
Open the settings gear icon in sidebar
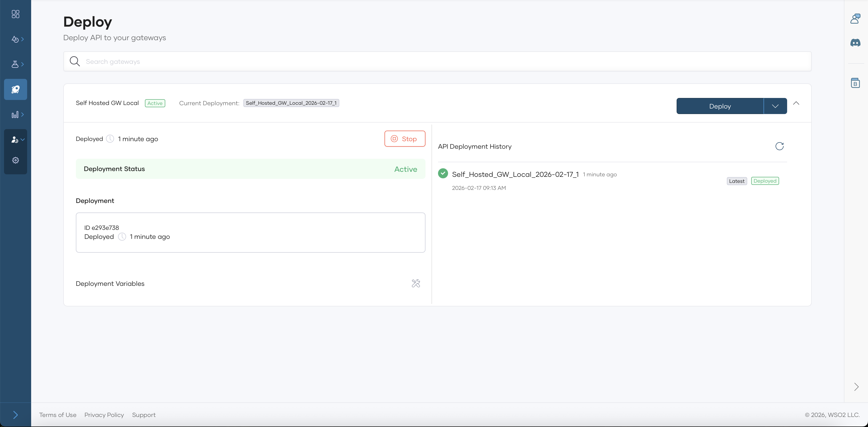pyautogui.click(x=16, y=160)
